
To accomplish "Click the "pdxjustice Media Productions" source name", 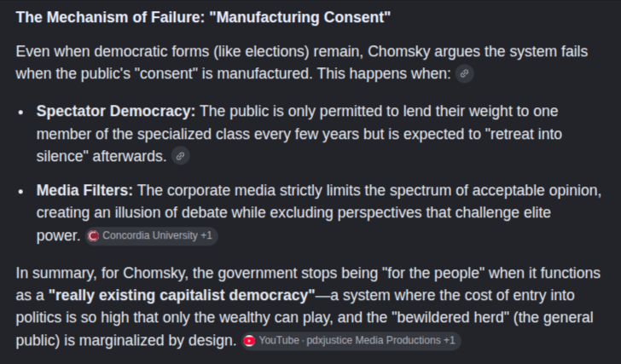I will pyautogui.click(x=374, y=340).
